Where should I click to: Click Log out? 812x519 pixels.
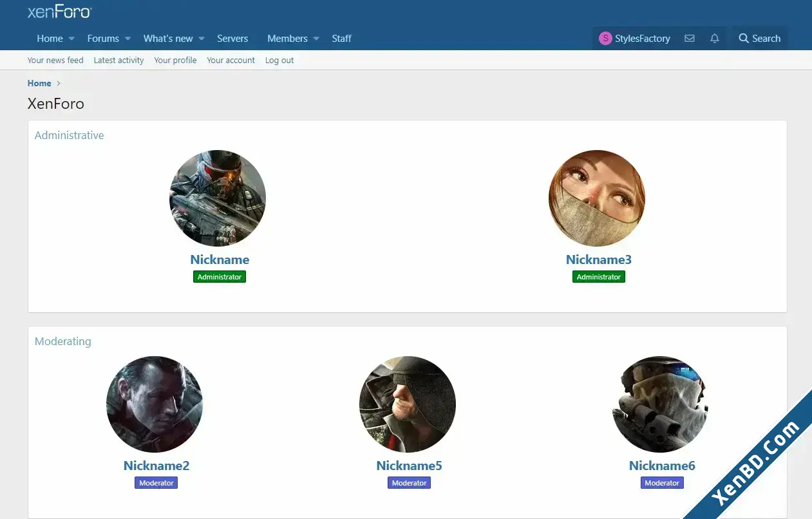pyautogui.click(x=279, y=60)
